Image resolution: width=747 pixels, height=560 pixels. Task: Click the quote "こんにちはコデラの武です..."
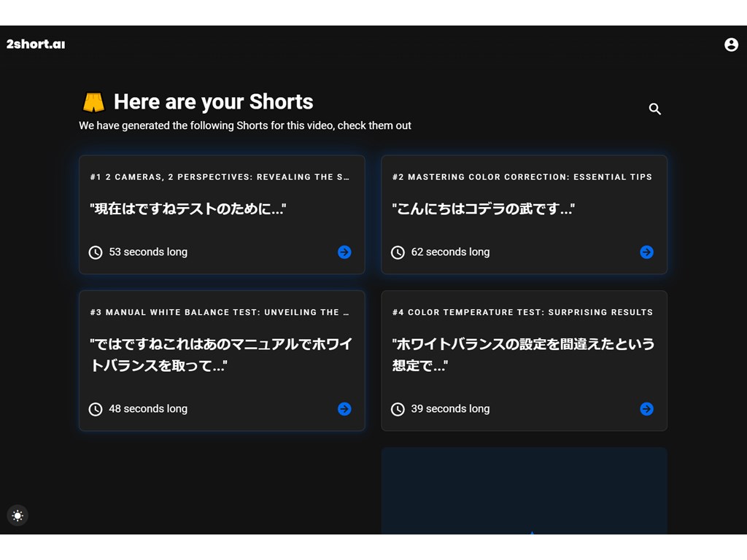pyautogui.click(x=484, y=209)
